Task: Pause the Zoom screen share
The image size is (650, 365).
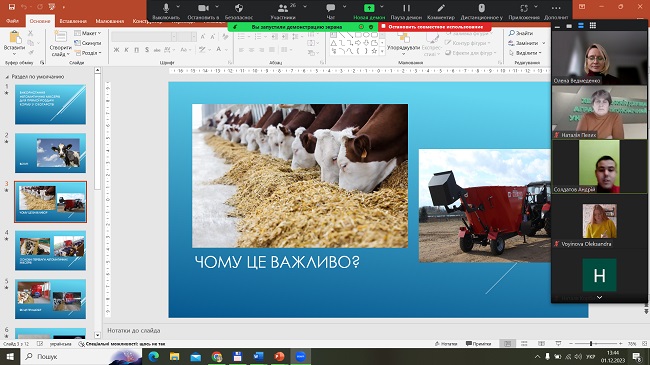Action: pyautogui.click(x=406, y=8)
